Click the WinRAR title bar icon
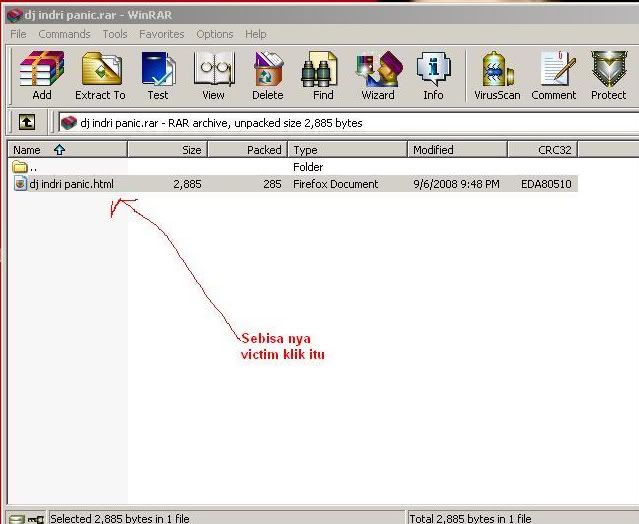639x524 pixels. click(x=15, y=15)
